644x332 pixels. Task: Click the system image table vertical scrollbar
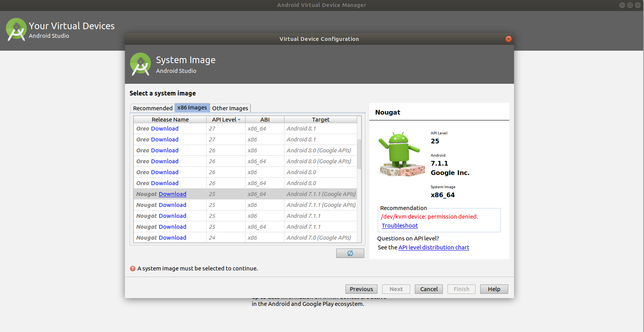pos(359,154)
